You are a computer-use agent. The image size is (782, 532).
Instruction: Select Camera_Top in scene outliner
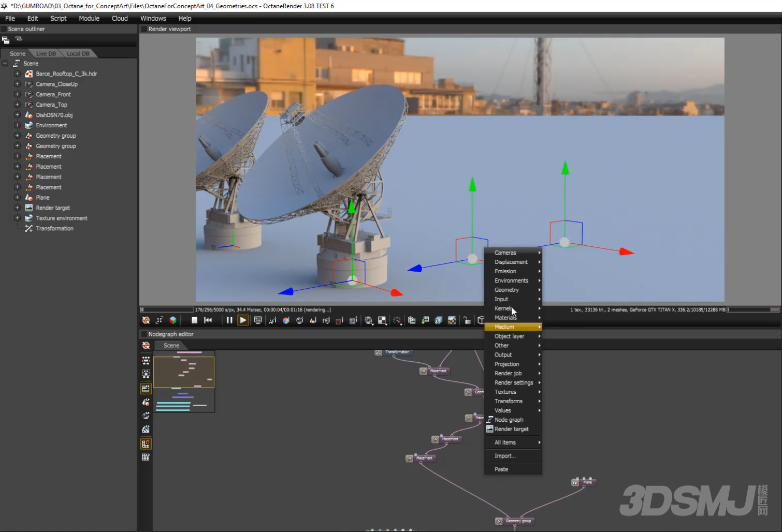click(x=51, y=105)
